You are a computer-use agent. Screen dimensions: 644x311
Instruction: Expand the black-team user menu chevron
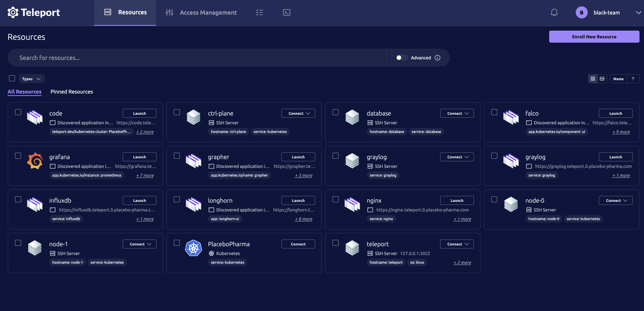click(x=639, y=12)
